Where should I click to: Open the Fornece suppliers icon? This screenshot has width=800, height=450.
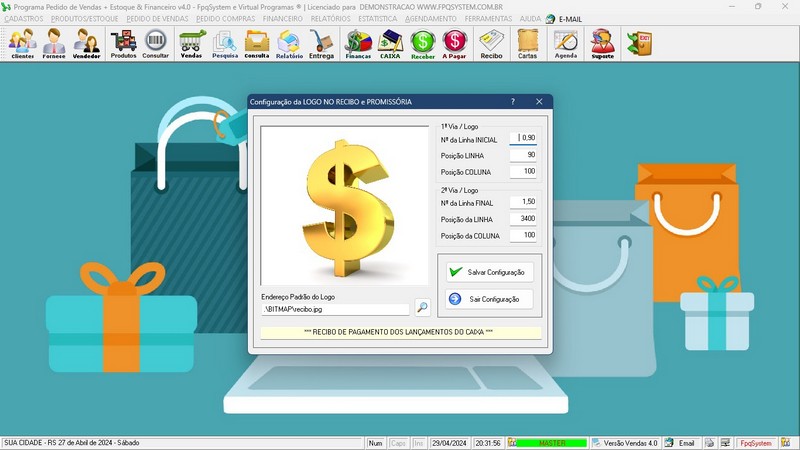(54, 44)
